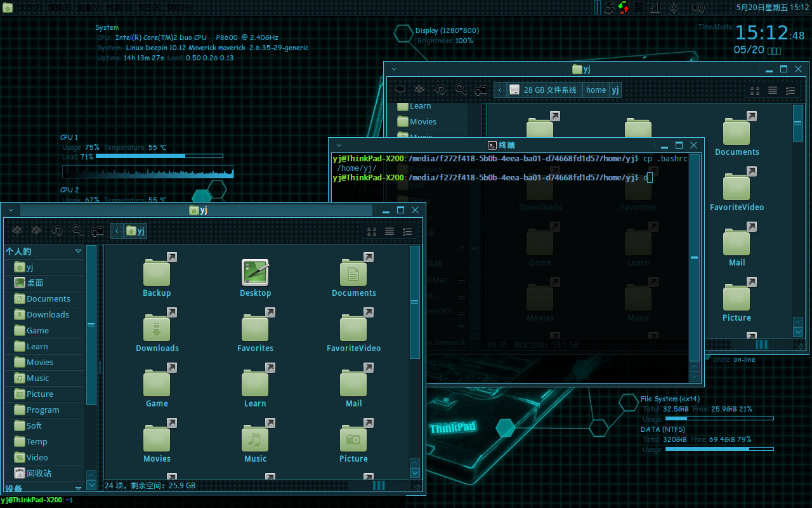Select the Documents folder in rear yj window
The width and height of the screenshot is (812, 508).
tap(737, 134)
